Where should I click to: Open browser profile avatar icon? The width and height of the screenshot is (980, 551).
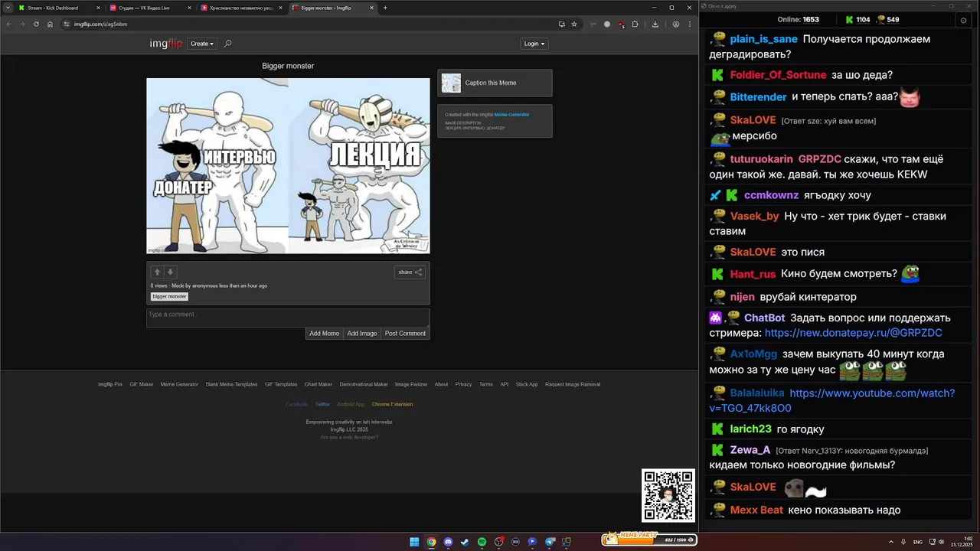coord(675,24)
